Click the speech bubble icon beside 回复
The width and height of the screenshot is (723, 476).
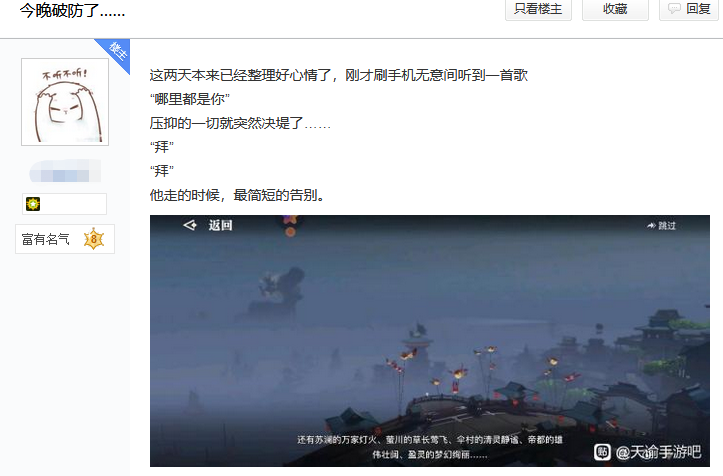(674, 9)
